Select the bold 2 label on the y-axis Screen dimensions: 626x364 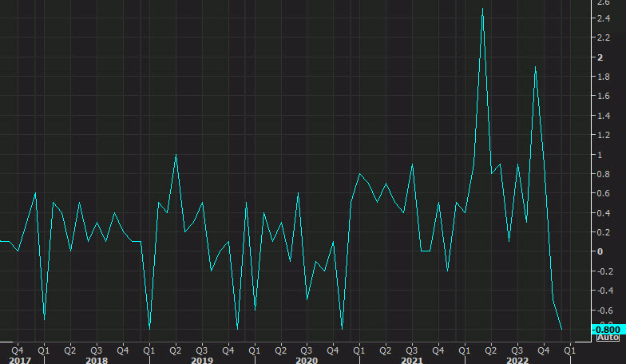pos(599,58)
